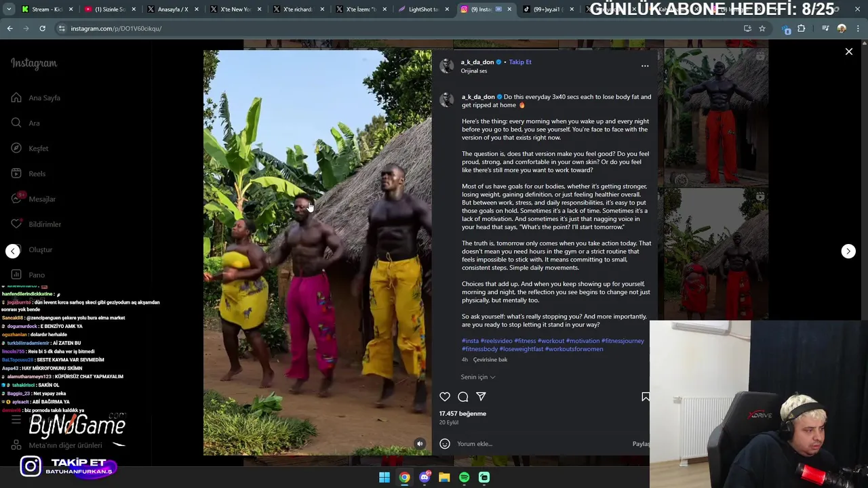Switch to the LightShot browser tab
The image size is (868, 488).
pyautogui.click(x=424, y=9)
